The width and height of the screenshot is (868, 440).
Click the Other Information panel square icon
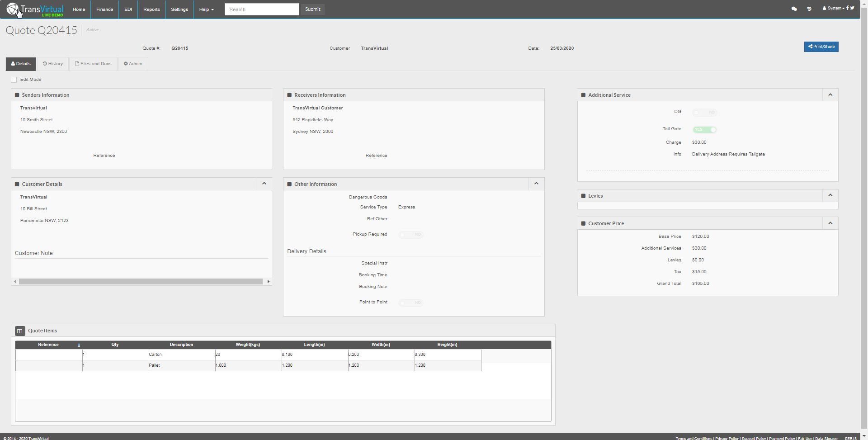289,184
